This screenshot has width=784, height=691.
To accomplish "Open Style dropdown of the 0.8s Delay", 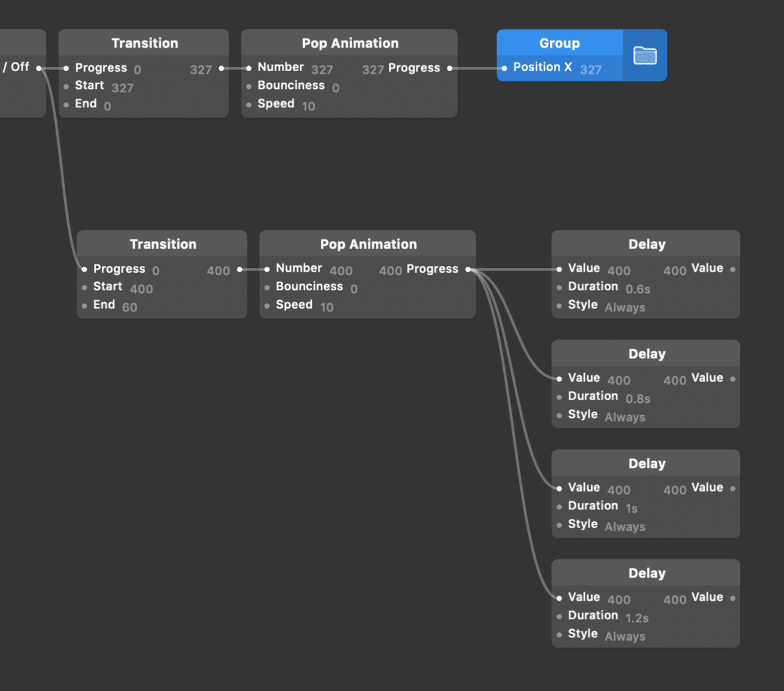I will coord(625,417).
